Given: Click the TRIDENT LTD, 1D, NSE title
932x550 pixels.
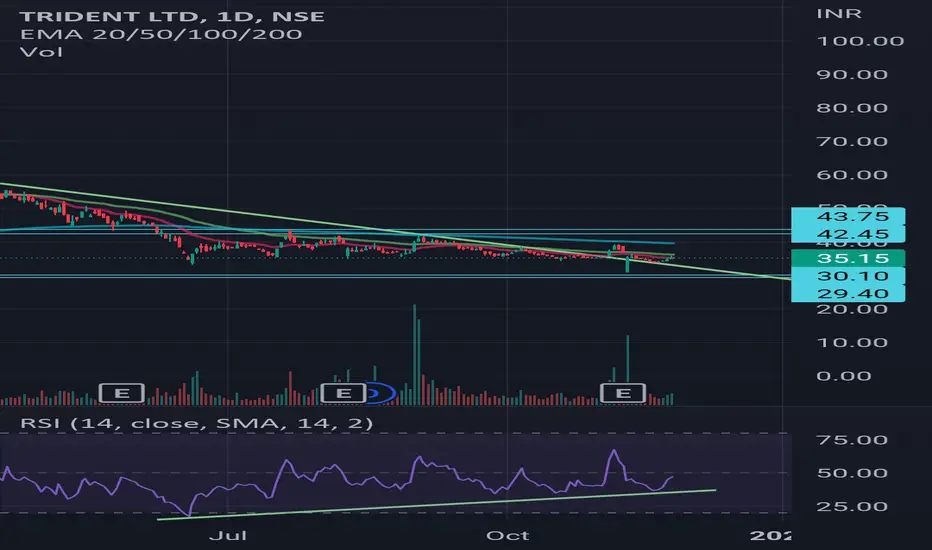Looking at the screenshot, I should pyautogui.click(x=172, y=16).
